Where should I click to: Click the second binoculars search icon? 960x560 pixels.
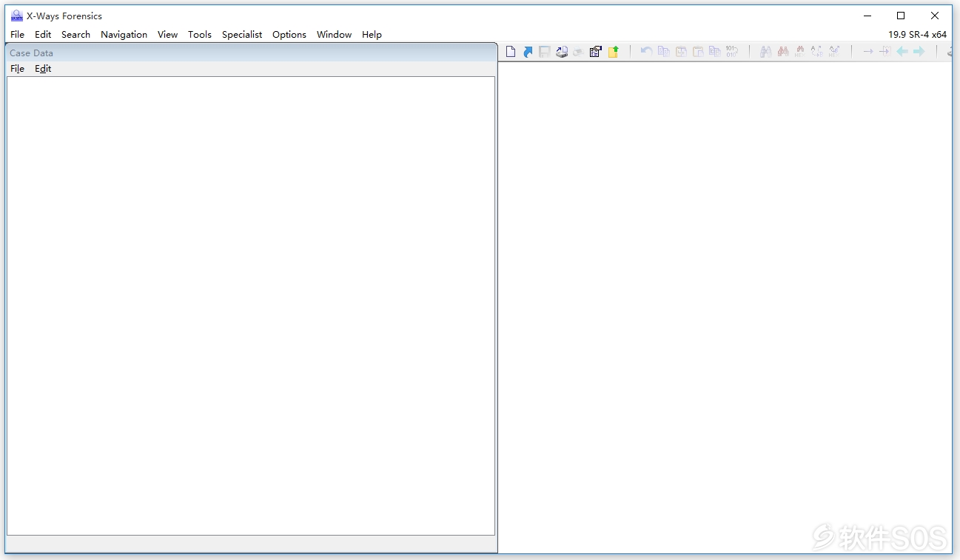[783, 52]
